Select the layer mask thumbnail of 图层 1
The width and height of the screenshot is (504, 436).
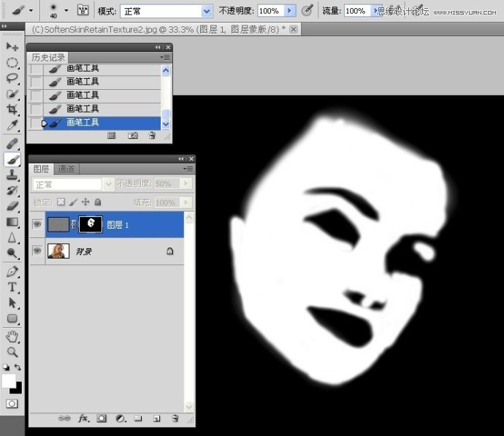coord(90,225)
